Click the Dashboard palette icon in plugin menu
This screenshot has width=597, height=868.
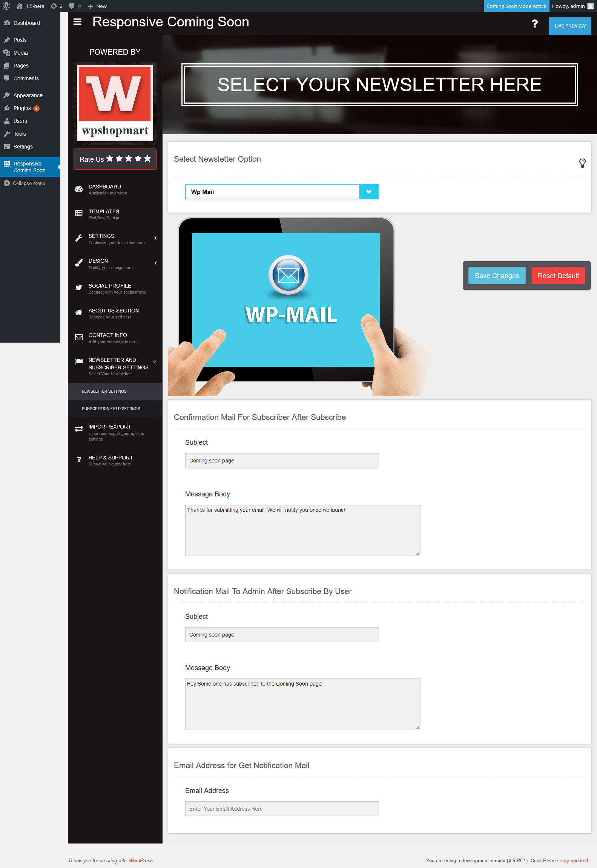point(79,189)
